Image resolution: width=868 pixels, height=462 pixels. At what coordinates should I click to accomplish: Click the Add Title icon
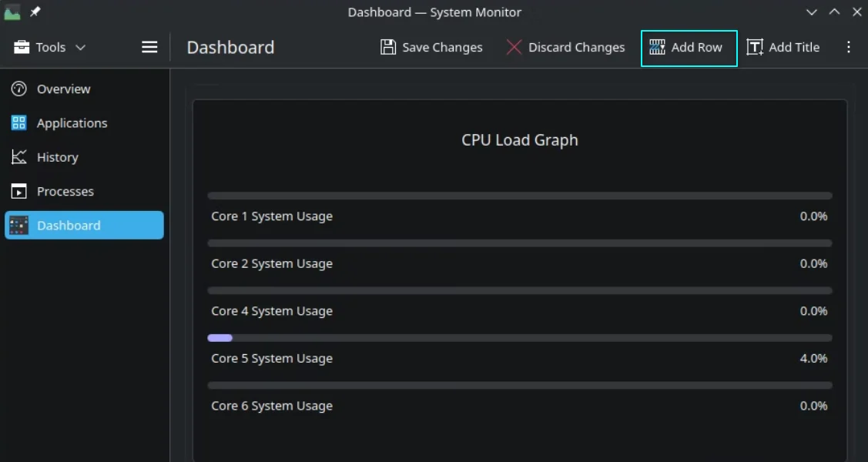point(755,47)
